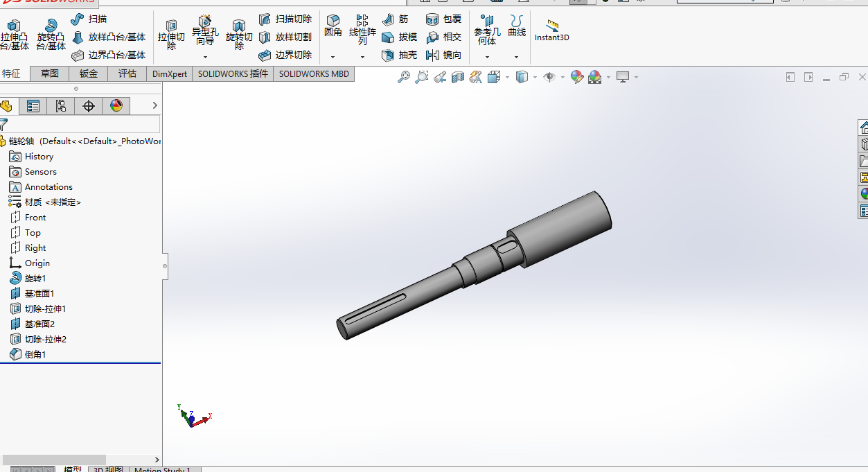Click the feature tree horizontal scrollbar
This screenshot has height=472, width=868.
(54, 460)
